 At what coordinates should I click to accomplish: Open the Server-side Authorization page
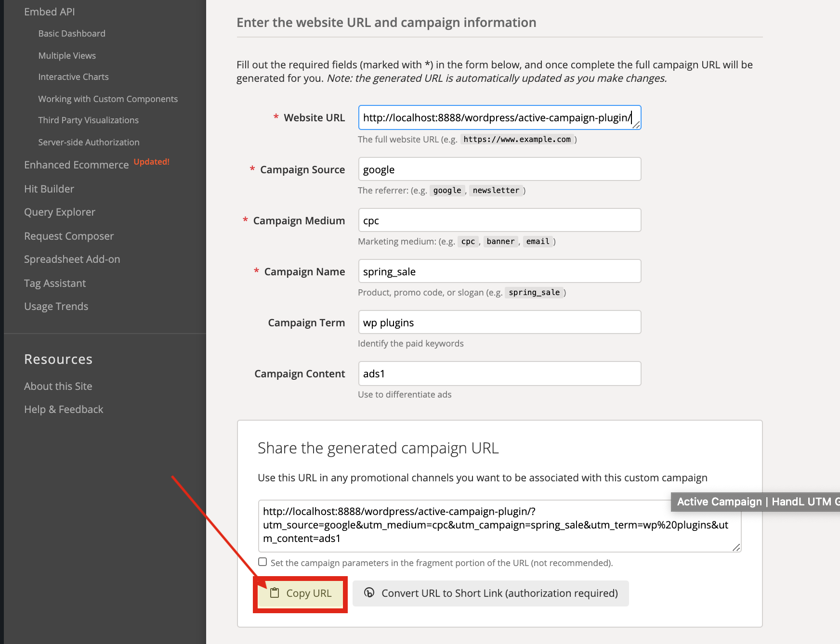click(x=89, y=142)
